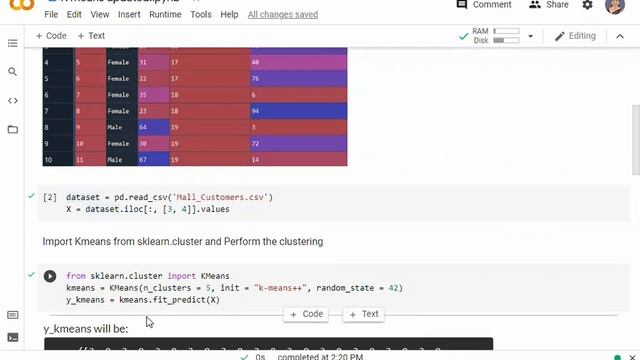
Task: Click the notebook vertical scrollbar
Action: pos(636,140)
